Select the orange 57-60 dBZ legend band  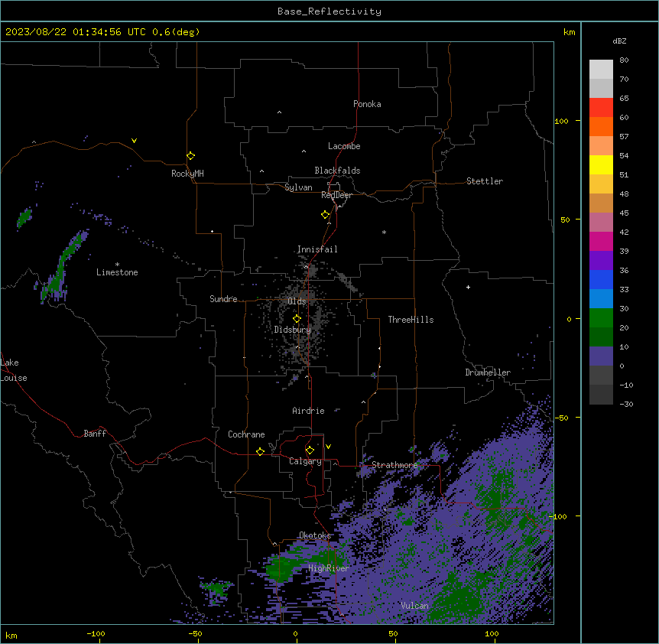(x=601, y=126)
